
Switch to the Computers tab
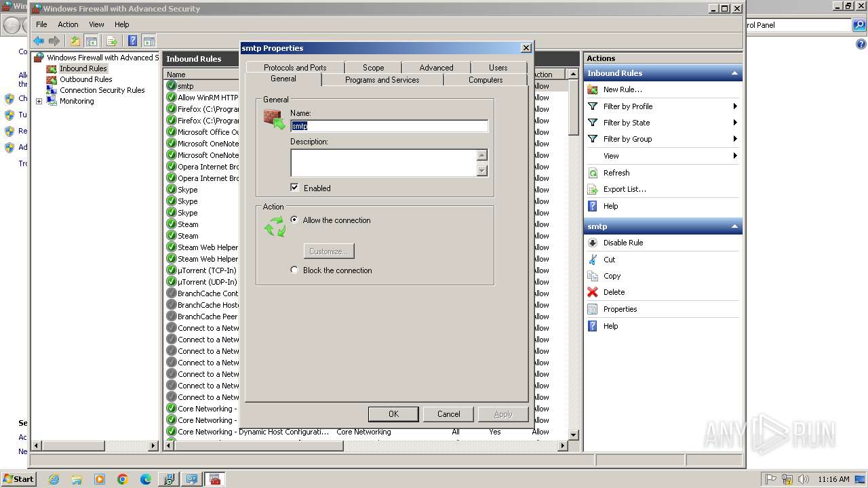click(486, 80)
